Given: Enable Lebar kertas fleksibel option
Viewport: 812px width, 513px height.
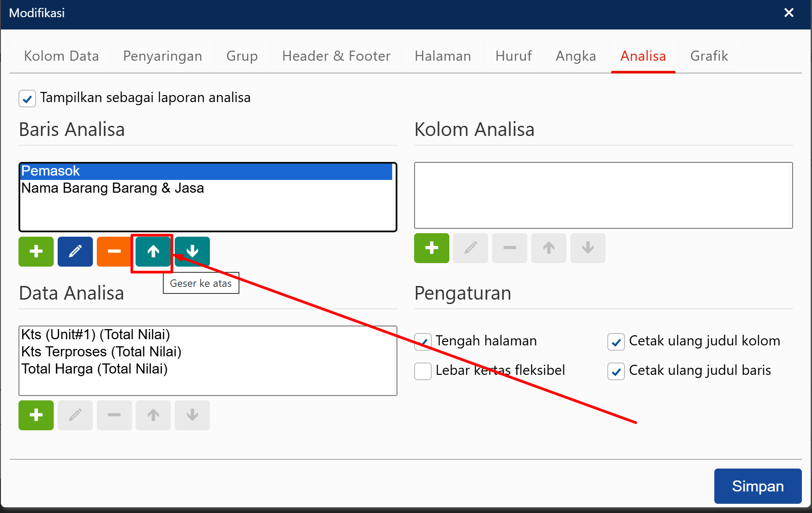Looking at the screenshot, I should point(423,371).
